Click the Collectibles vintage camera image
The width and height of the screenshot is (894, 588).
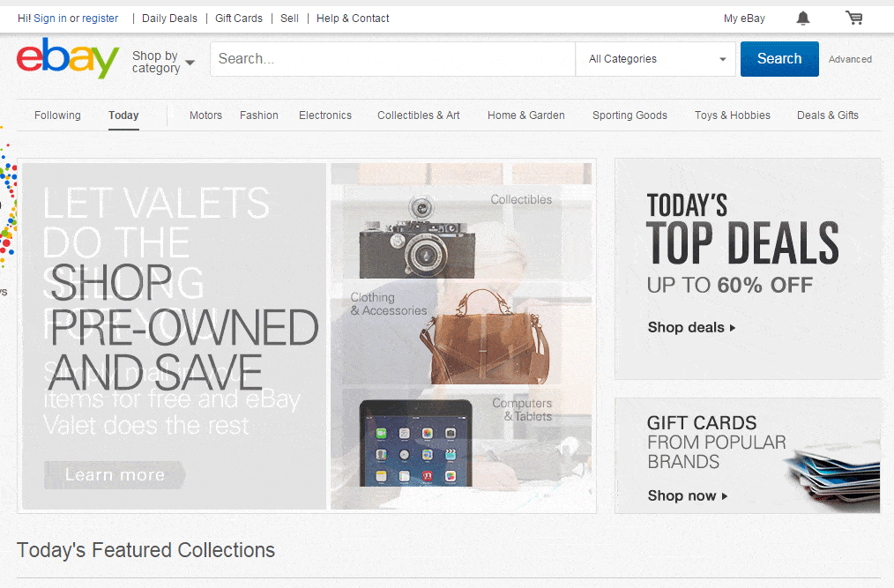417,236
